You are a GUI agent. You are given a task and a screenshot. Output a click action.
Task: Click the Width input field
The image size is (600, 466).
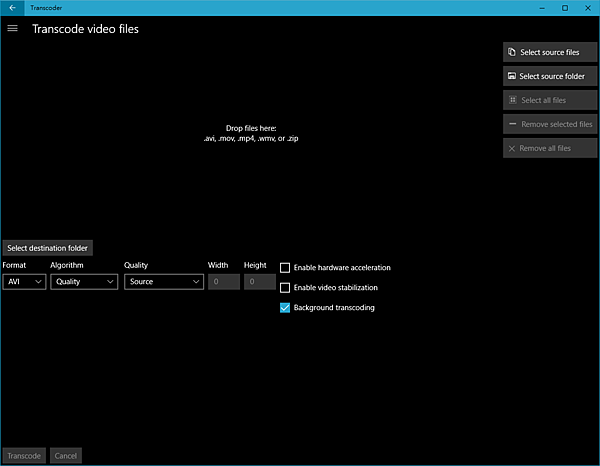(224, 282)
